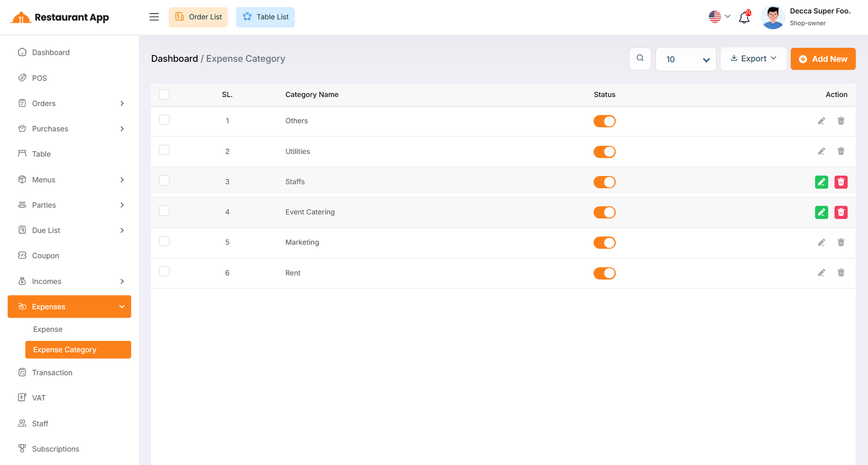Disable the Utilities status toggle

coord(604,152)
